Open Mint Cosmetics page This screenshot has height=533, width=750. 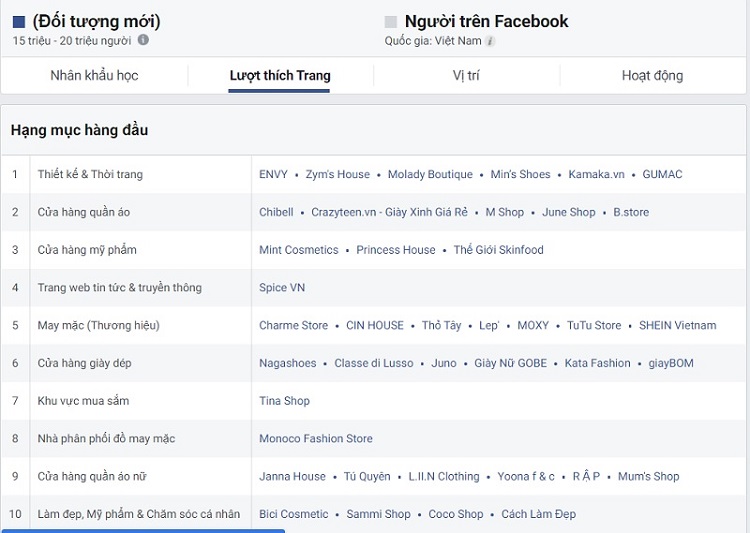298,250
